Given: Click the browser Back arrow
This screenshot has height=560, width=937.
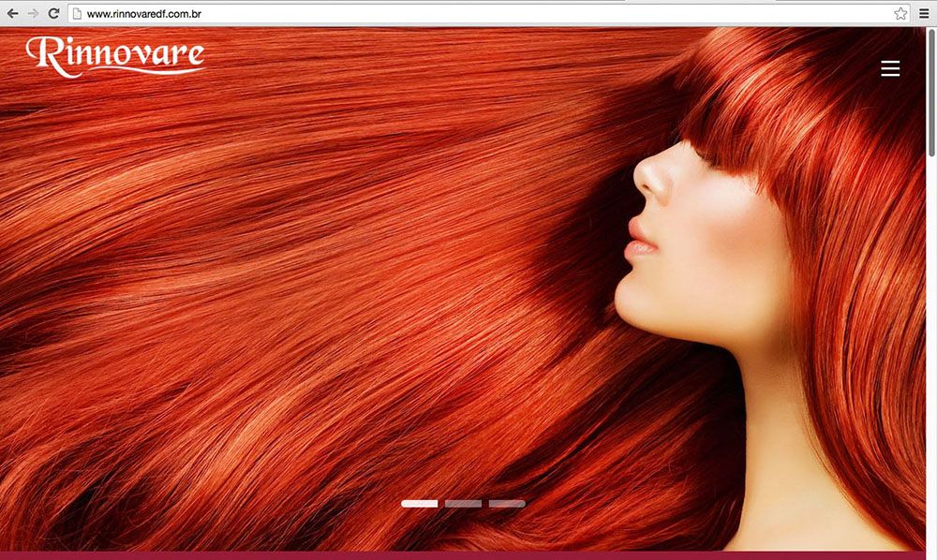Looking at the screenshot, I should (12, 13).
